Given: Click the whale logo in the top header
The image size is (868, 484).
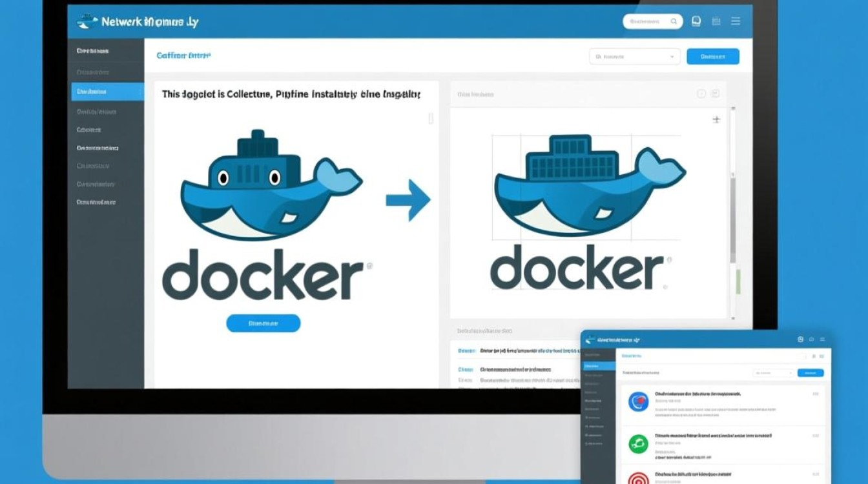Looking at the screenshot, I should pyautogui.click(x=87, y=22).
